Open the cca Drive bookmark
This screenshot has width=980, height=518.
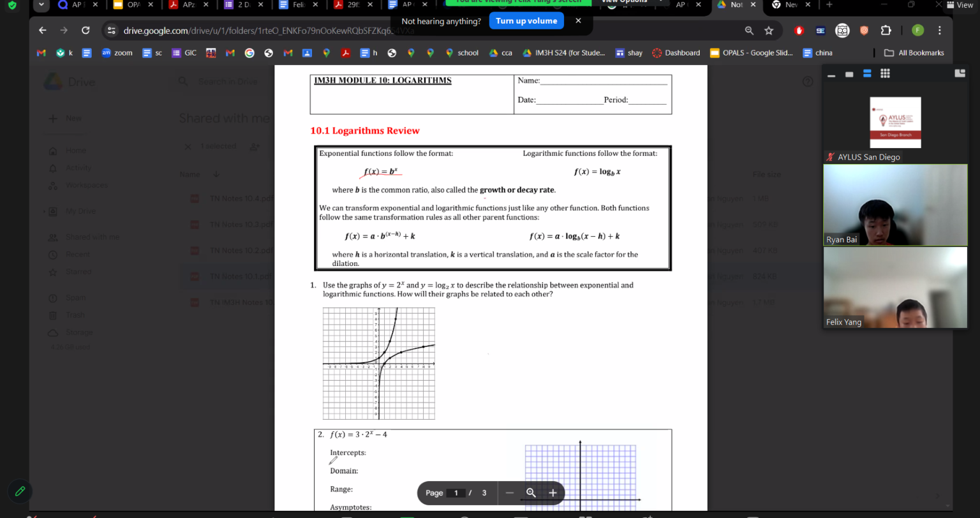501,53
